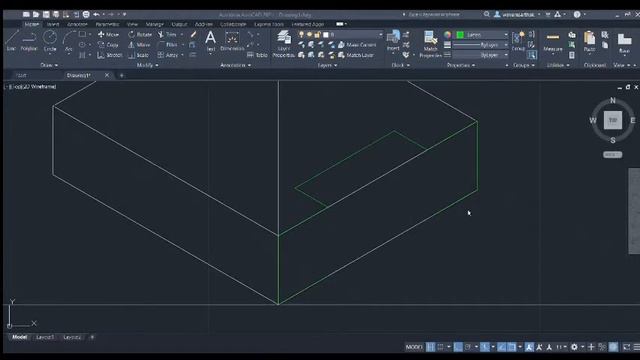The image size is (640, 360).
Task: Expand the Draw panel
Action: click(49, 65)
